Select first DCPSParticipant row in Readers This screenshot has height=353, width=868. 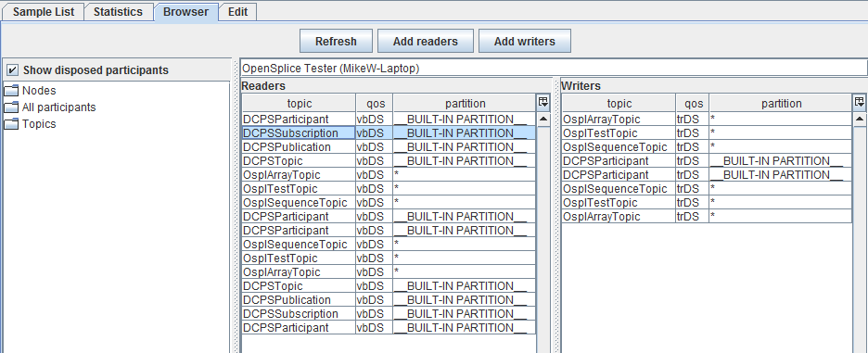click(x=389, y=119)
